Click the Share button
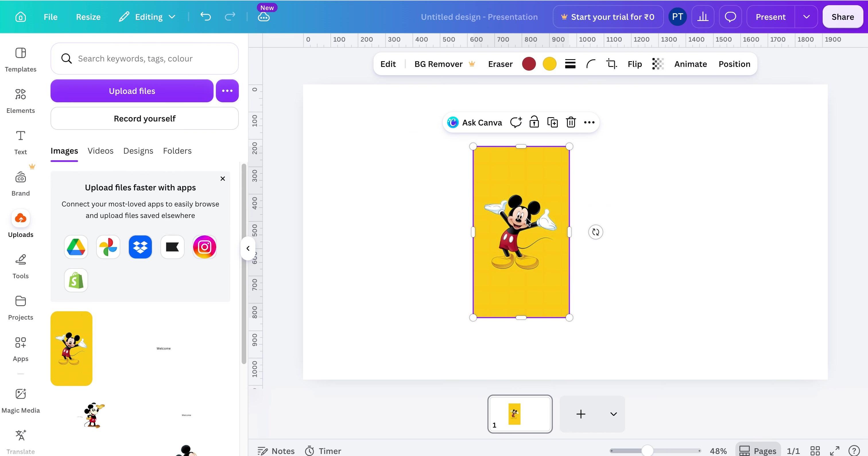868x456 pixels. pos(842,17)
